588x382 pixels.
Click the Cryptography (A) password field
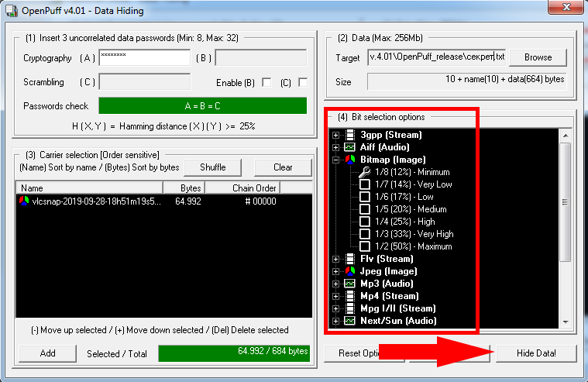point(144,58)
